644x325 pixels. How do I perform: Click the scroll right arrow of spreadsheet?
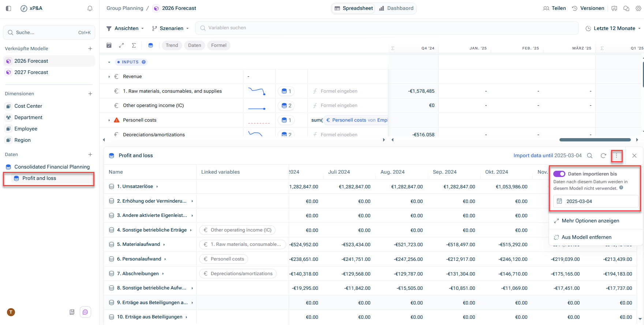[637, 140]
